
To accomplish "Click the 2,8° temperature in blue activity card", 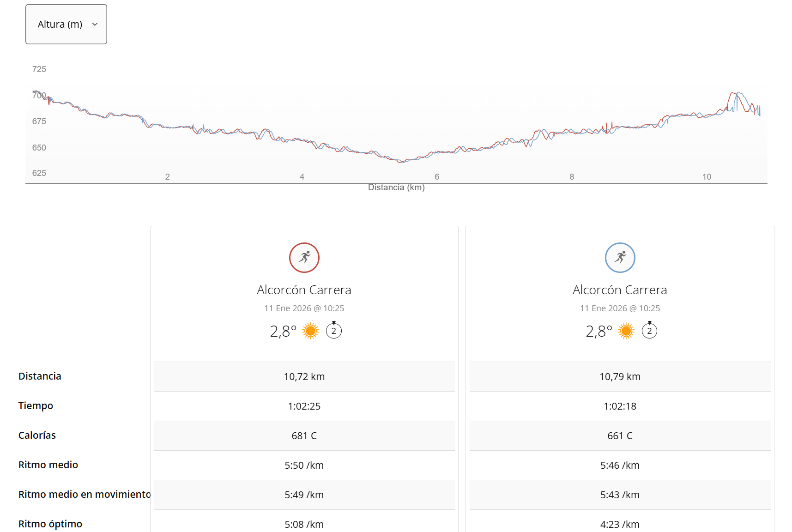I will click(599, 332).
